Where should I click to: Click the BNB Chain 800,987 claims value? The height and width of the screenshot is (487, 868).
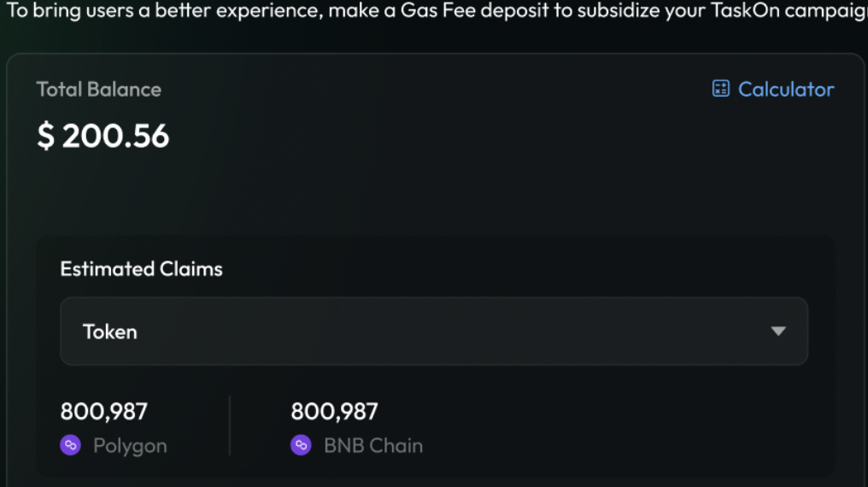[334, 412]
